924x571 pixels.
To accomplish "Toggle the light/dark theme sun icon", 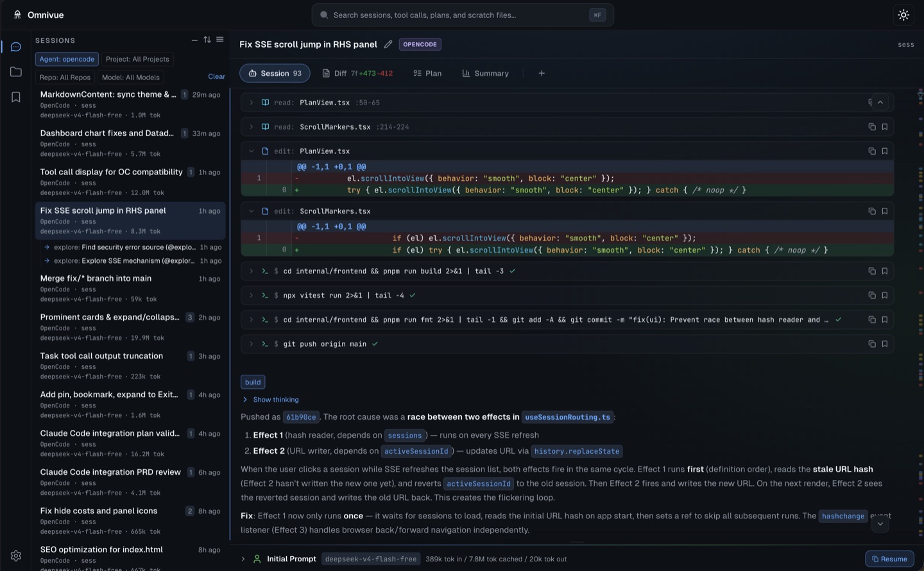I will click(x=903, y=15).
